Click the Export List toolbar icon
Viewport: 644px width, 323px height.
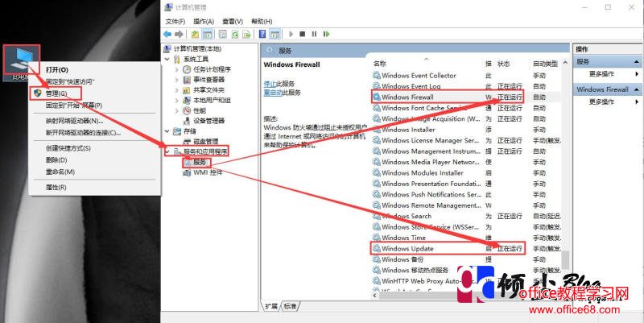point(246,34)
